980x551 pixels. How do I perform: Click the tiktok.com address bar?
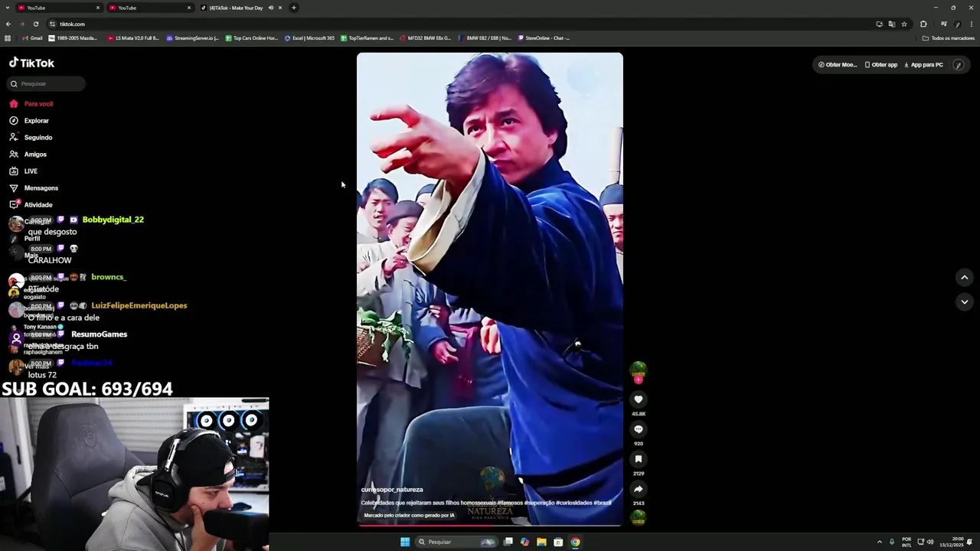coord(459,24)
